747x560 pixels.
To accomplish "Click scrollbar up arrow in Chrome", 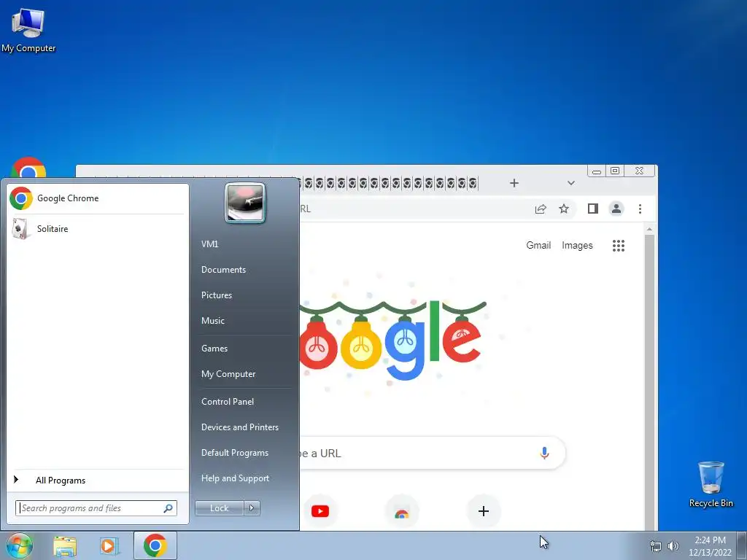I will [x=649, y=230].
